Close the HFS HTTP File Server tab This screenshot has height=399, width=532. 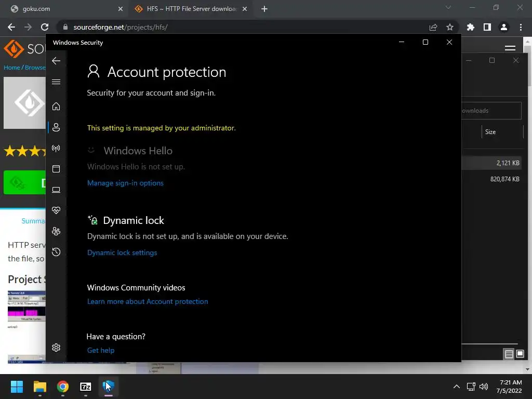[x=245, y=9]
